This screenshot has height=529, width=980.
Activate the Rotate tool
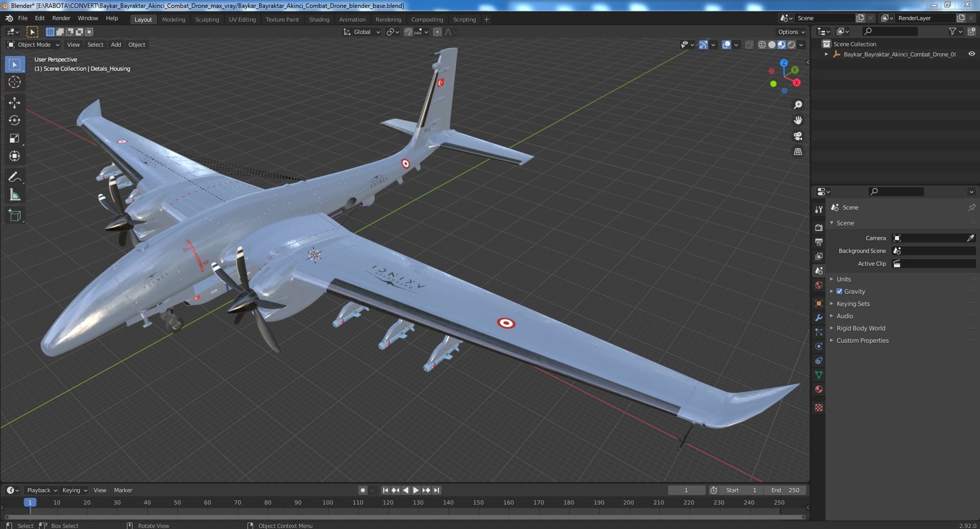(14, 120)
